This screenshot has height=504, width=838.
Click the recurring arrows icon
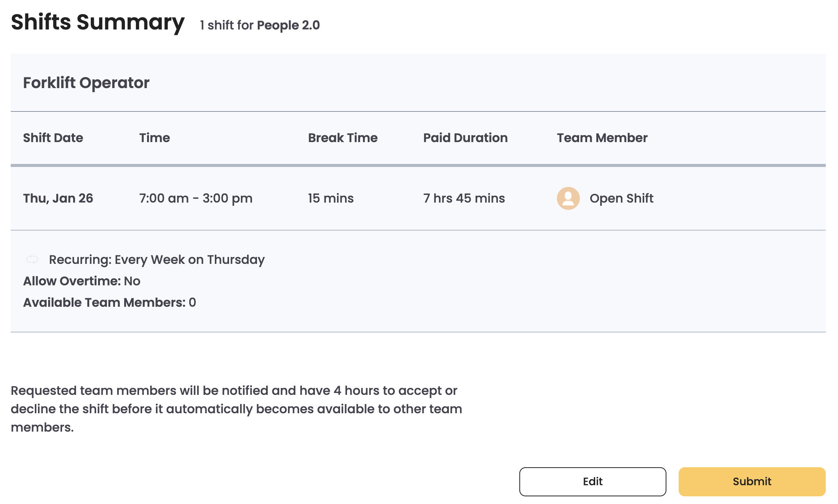pos(32,260)
